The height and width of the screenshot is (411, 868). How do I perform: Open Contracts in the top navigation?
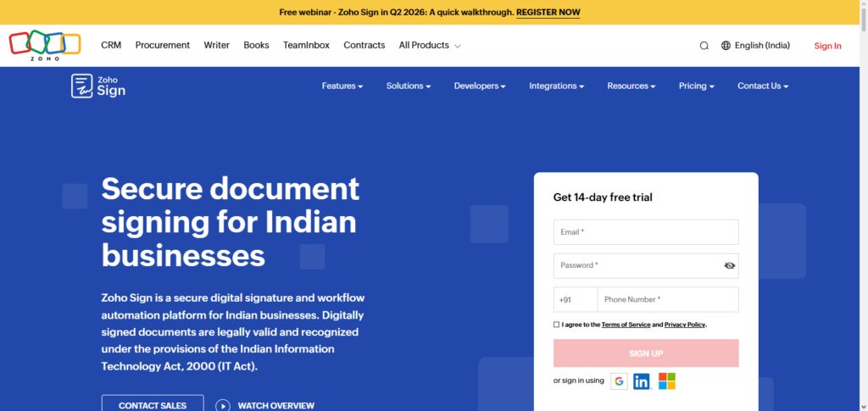tap(364, 46)
